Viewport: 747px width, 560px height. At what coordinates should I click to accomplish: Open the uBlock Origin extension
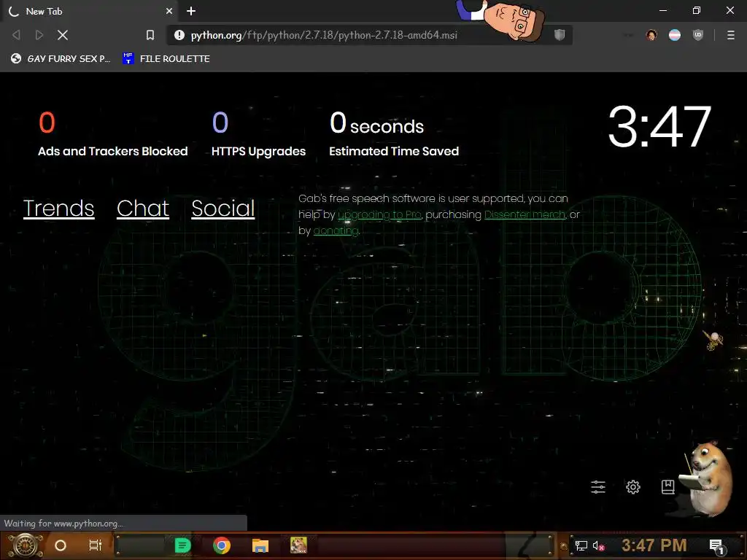[698, 35]
